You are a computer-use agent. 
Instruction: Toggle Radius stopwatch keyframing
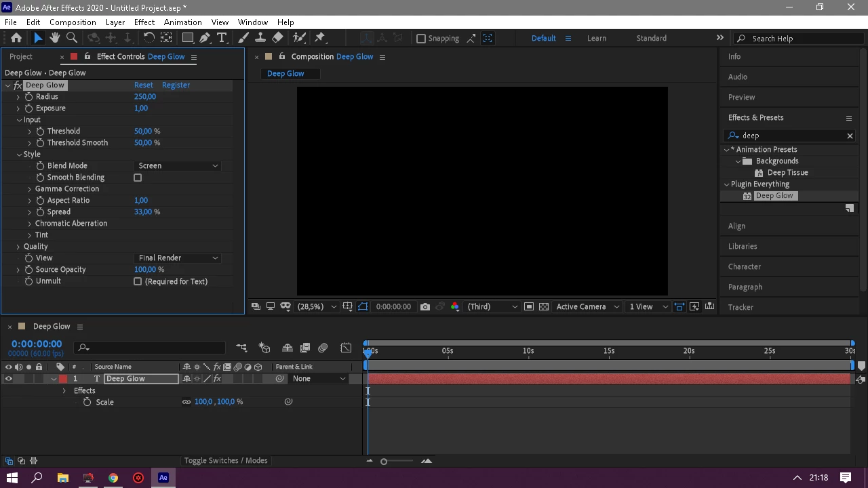pos(28,97)
